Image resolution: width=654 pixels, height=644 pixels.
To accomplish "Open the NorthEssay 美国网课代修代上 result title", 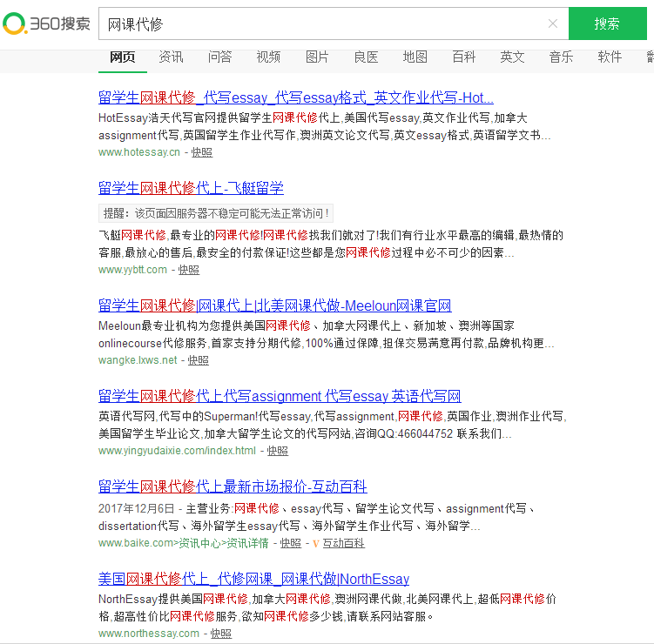I will 253,579.
